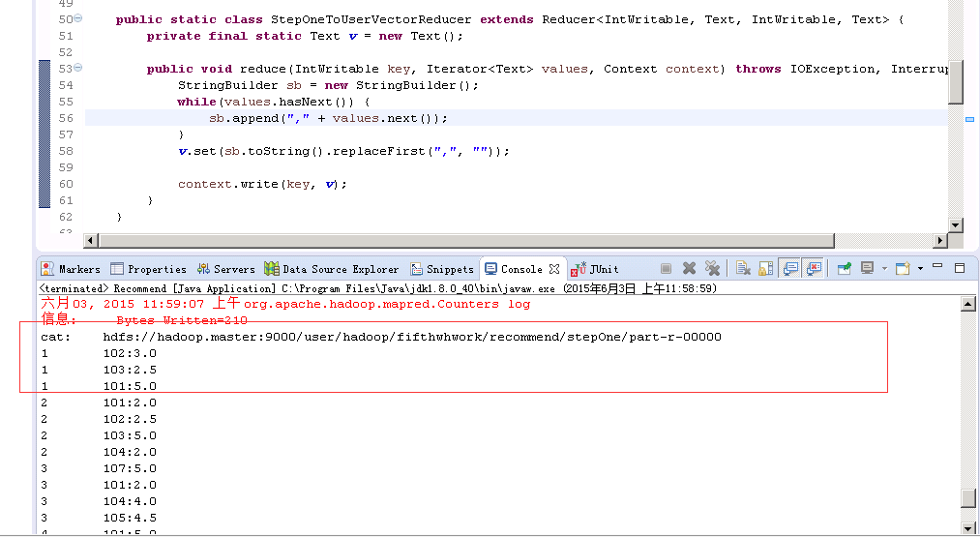Click the Display Selected Console monitor icon
This screenshot has width=980, height=537.
click(867, 269)
